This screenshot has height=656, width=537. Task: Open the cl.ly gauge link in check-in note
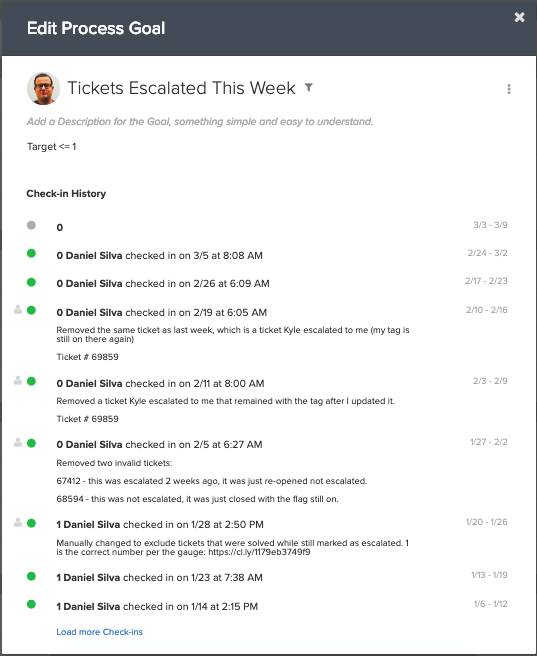tap(259, 552)
